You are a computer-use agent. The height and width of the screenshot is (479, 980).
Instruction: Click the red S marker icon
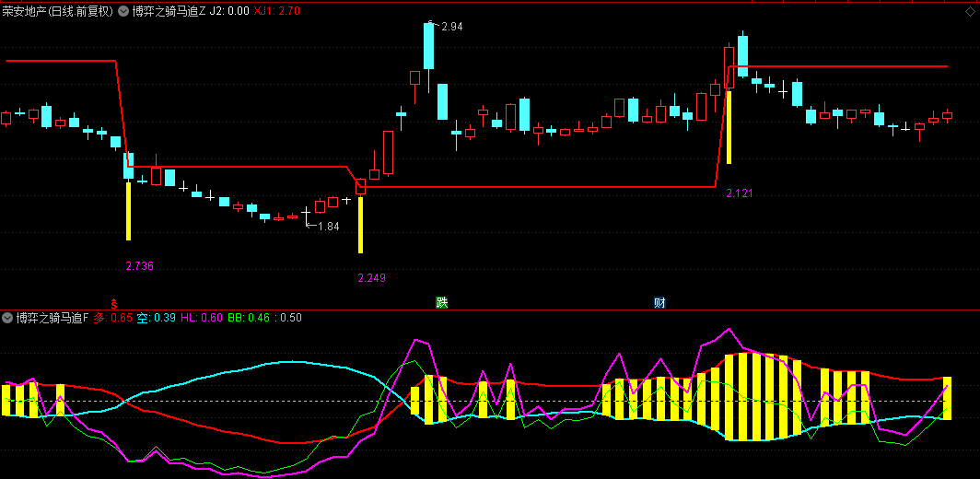(x=114, y=303)
